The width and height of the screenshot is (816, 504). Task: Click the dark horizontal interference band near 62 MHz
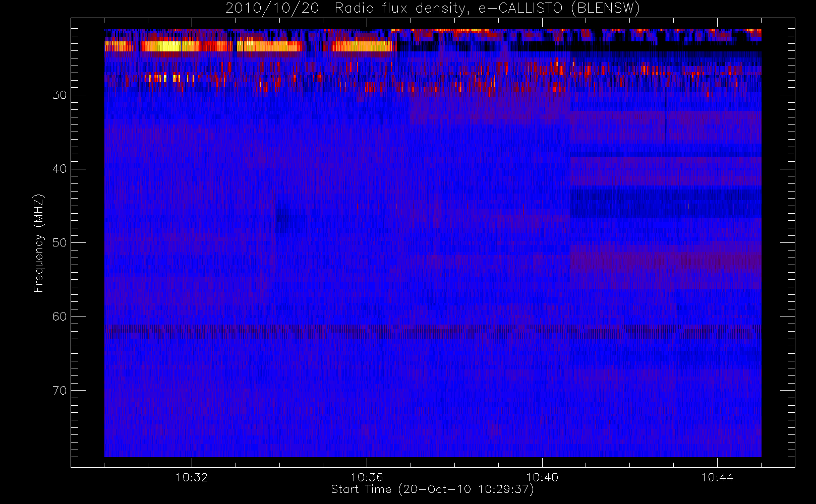click(433, 331)
